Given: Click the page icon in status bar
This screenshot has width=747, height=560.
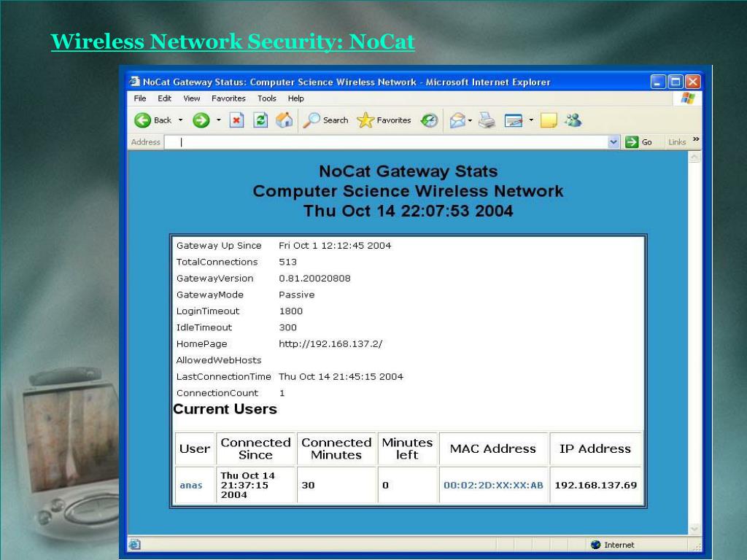Looking at the screenshot, I should click(x=134, y=544).
